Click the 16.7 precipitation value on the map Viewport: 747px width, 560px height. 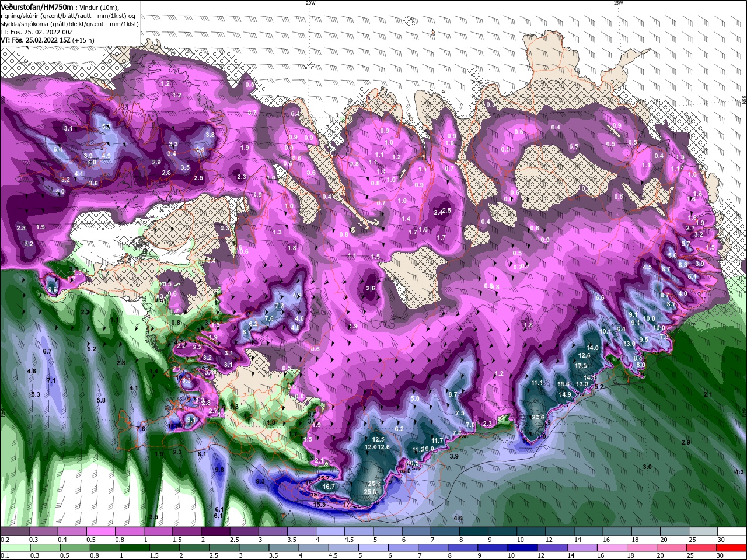click(x=329, y=487)
